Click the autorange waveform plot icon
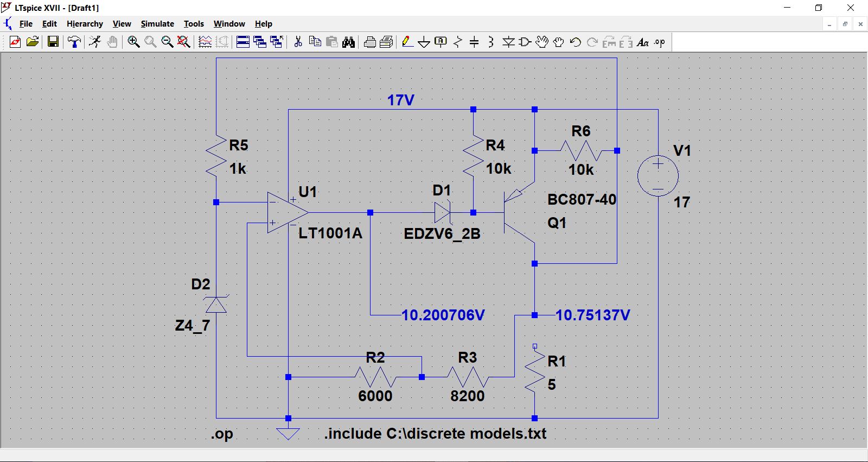The height and width of the screenshot is (462, 868). [x=205, y=42]
